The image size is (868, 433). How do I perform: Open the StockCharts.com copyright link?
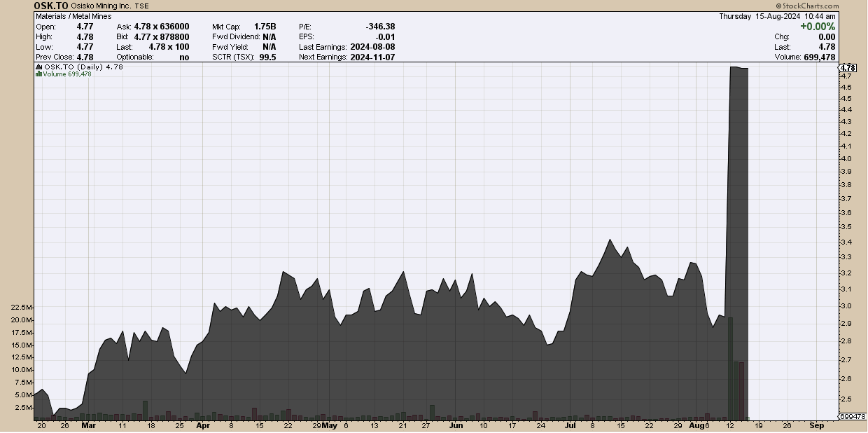pos(806,6)
